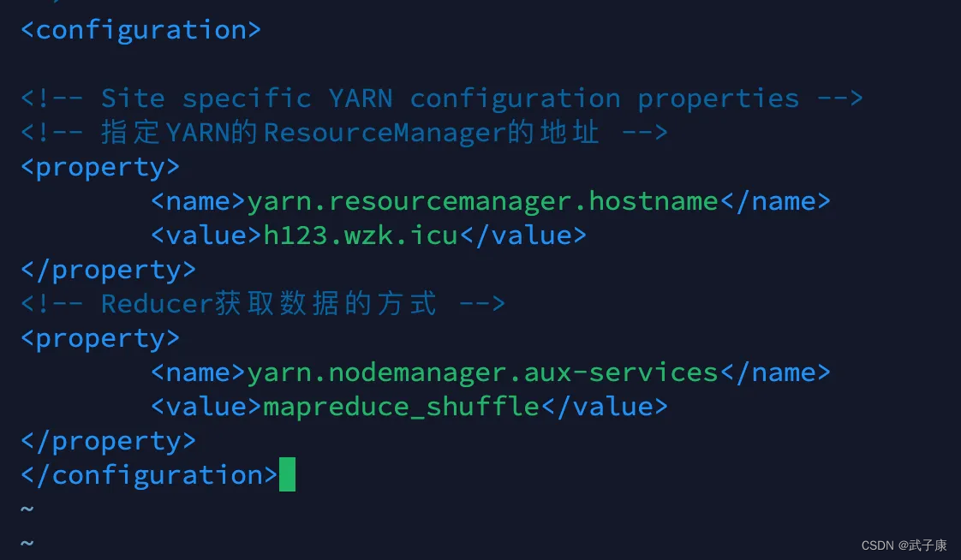The width and height of the screenshot is (961, 560).
Task: Click the <name> tag before yarn.resourcemanager.hostname
Action: 199,201
